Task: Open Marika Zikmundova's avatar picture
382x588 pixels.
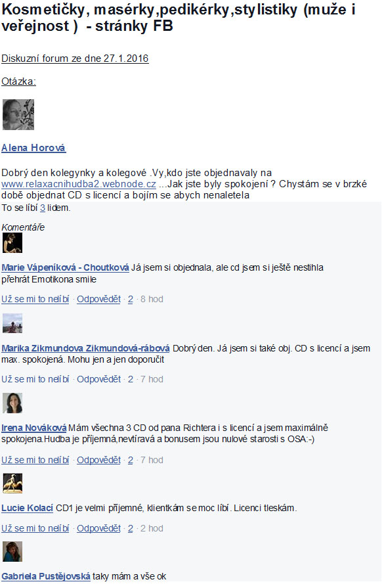Action: coord(12,323)
